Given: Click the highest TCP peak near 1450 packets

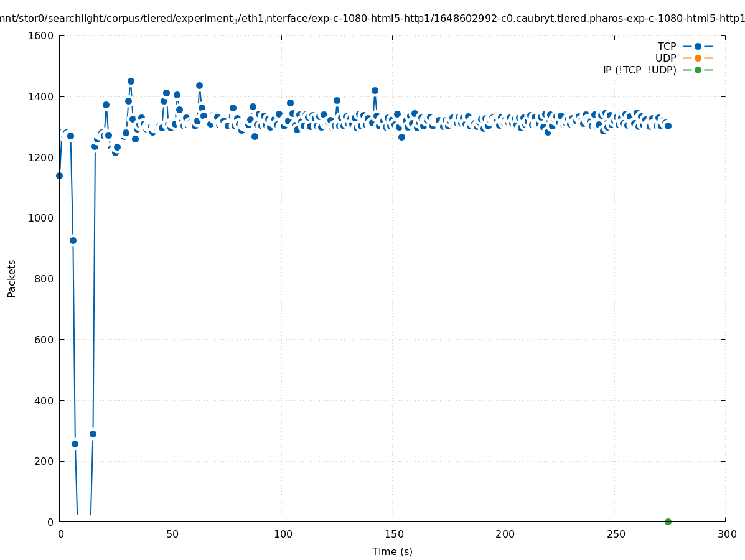Looking at the screenshot, I should (x=131, y=81).
